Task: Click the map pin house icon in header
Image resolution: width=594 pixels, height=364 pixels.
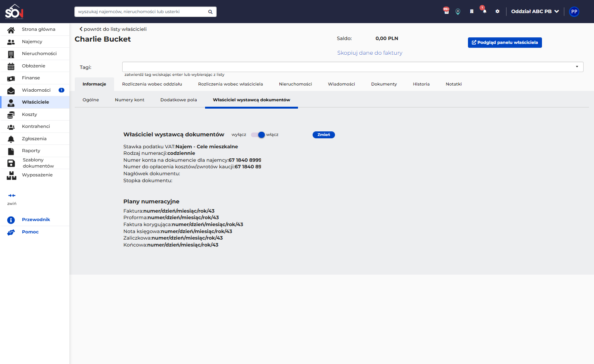Action: 458,12
